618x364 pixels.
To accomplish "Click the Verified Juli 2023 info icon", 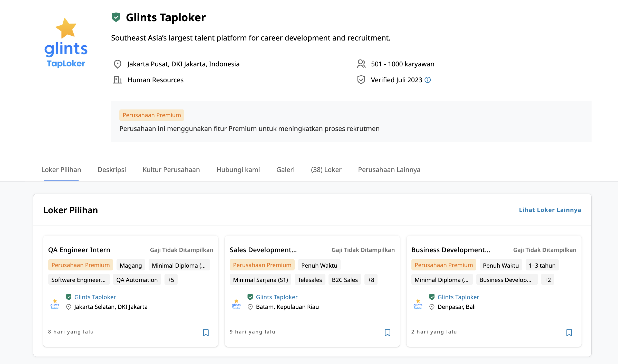I will pos(428,80).
